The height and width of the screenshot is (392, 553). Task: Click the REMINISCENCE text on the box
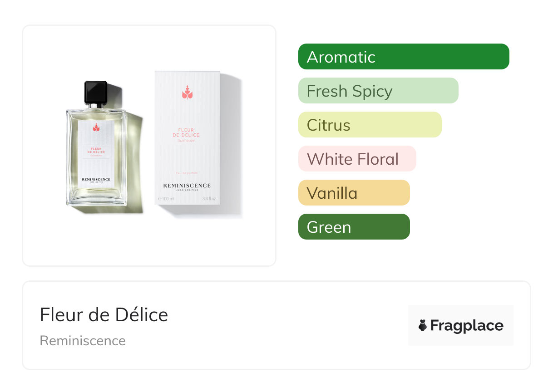click(187, 186)
